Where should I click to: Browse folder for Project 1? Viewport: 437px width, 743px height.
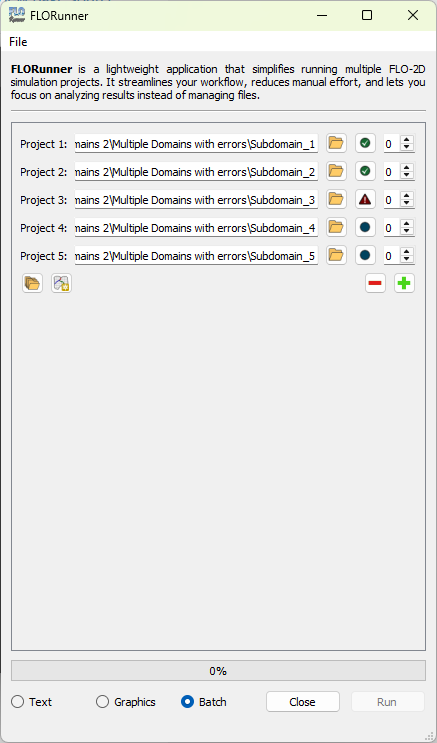[x=336, y=143]
